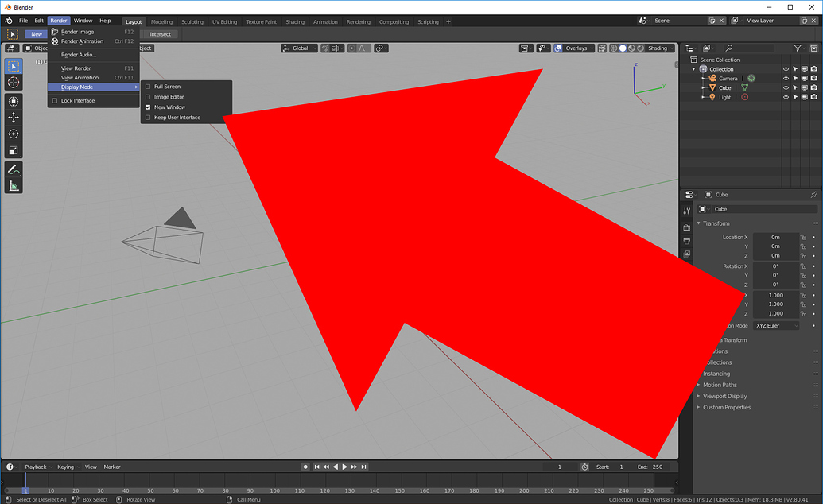Viewport: 823px width, 504px height.
Task: Select the Annotate tool
Action: (13, 169)
